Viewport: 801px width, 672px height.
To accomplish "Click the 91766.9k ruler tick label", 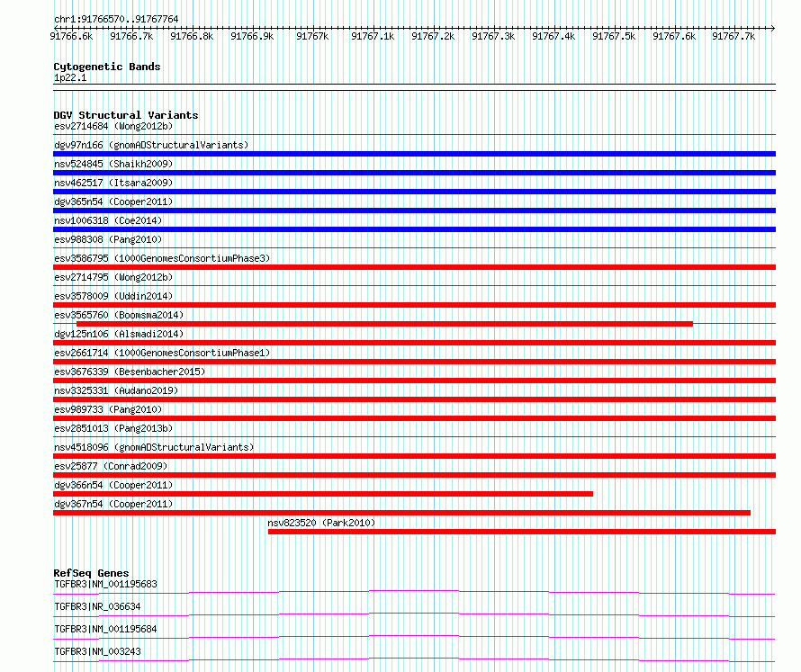I will tap(252, 36).
